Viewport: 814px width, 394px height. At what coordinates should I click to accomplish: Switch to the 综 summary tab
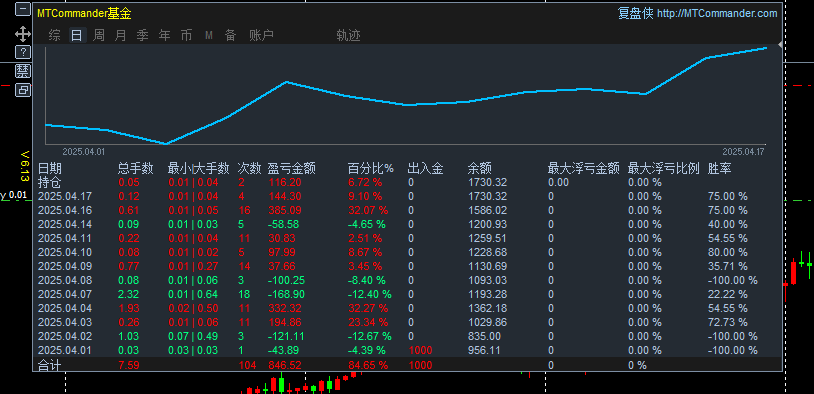click(x=54, y=35)
